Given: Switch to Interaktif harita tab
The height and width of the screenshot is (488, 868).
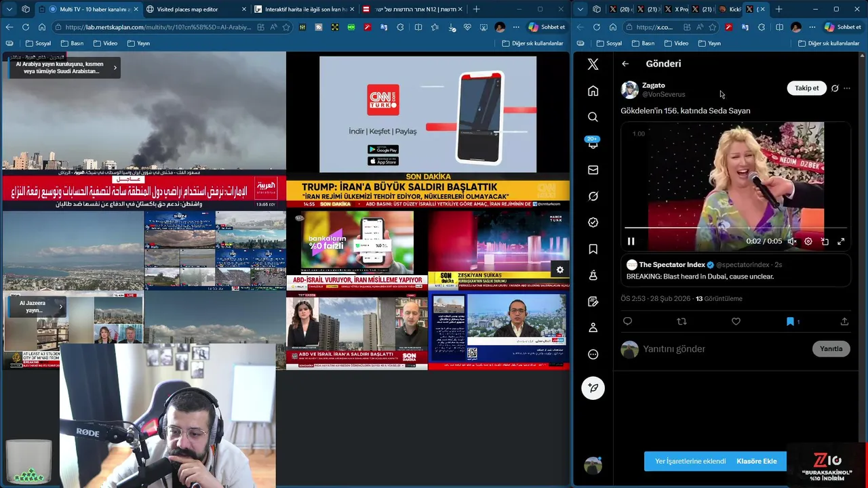Looking at the screenshot, I should tap(304, 9).
